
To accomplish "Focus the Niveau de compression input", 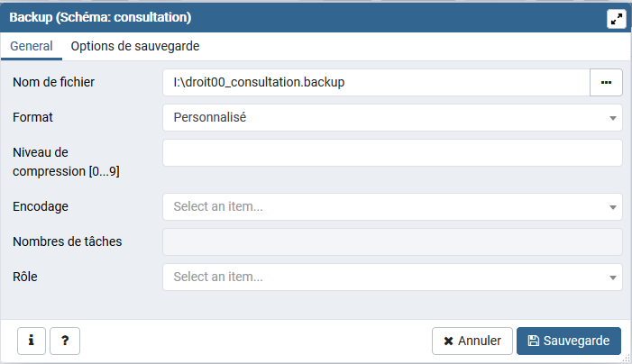I will point(392,152).
